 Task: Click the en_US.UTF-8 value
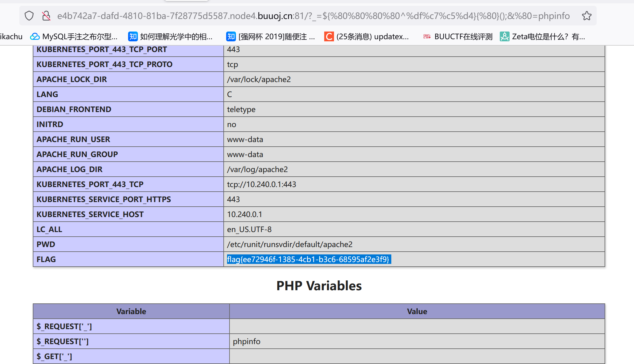(x=249, y=229)
